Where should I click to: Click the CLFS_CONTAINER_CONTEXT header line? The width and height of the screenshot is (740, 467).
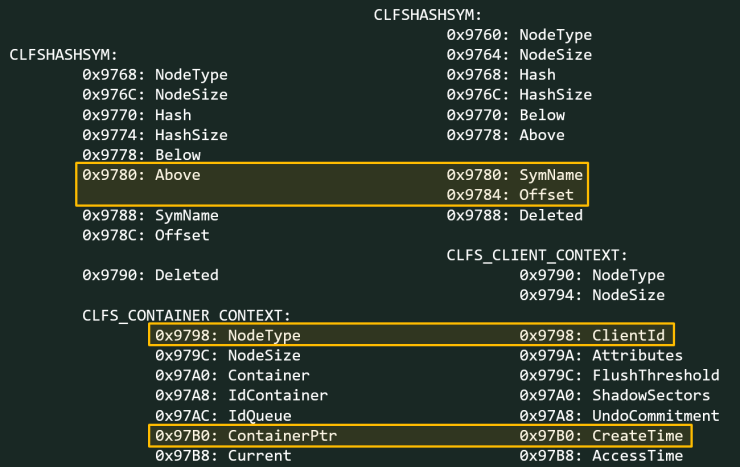tap(186, 315)
